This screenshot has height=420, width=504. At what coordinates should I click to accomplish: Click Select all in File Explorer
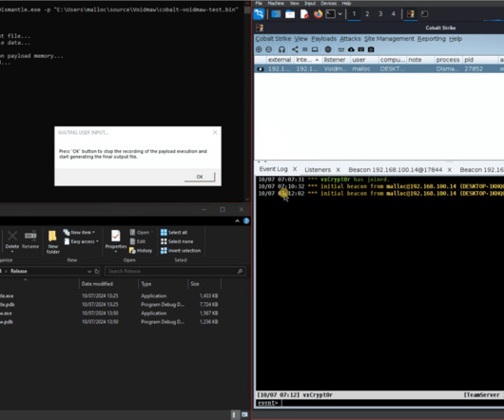(x=174, y=233)
